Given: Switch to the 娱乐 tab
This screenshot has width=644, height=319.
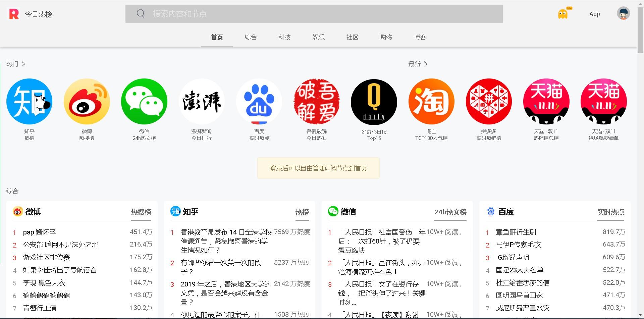Looking at the screenshot, I should pyautogui.click(x=318, y=37).
